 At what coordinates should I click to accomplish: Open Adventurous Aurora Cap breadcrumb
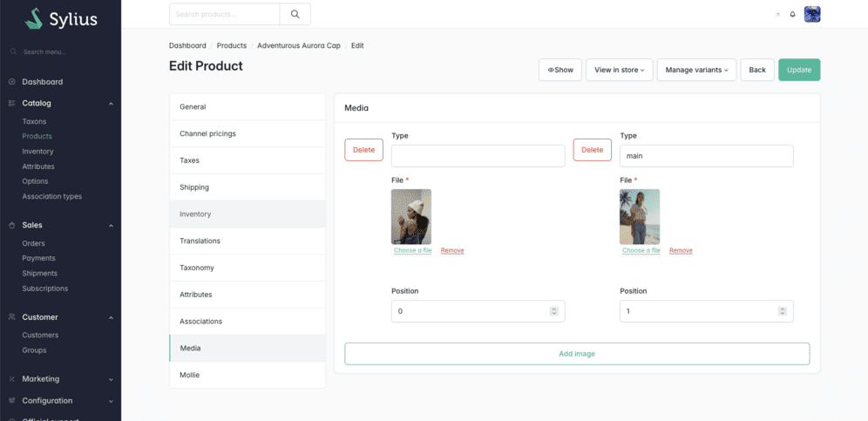[x=299, y=45]
